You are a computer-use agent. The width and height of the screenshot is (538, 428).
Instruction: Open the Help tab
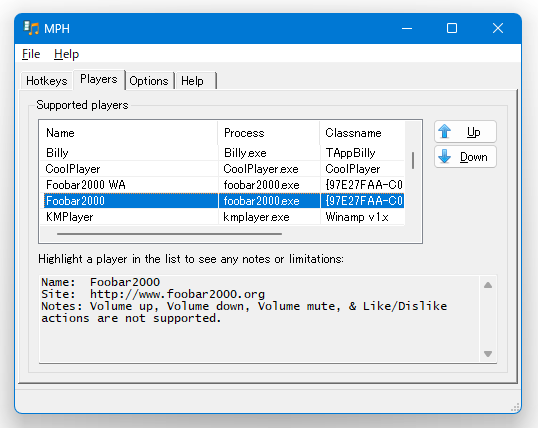click(192, 81)
